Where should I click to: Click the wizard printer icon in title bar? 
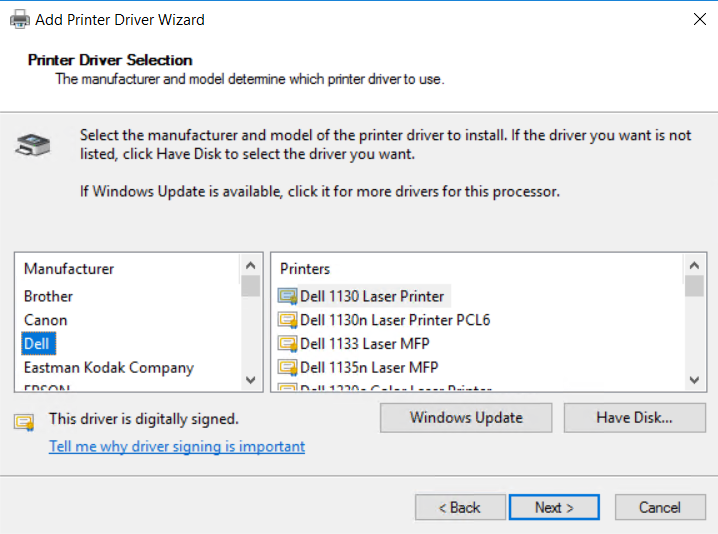(19, 19)
